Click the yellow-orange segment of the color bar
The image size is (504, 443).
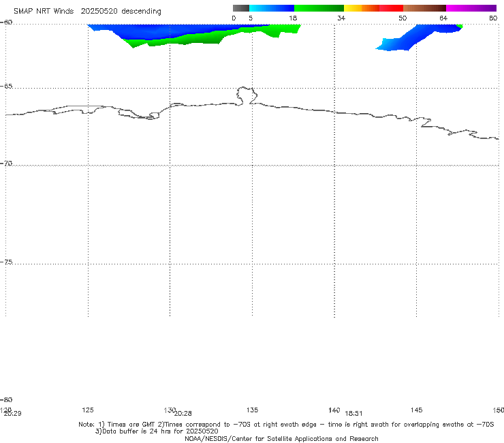[x=361, y=8]
